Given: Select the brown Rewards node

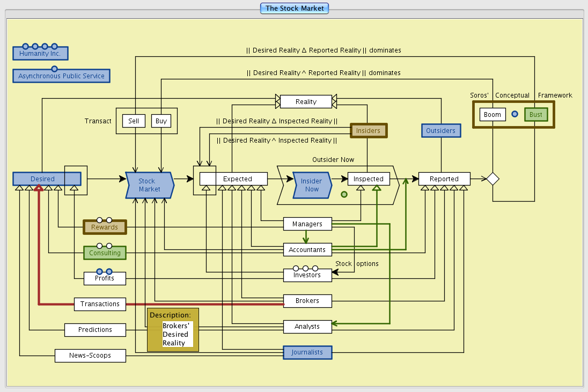Looking at the screenshot, I should click(x=104, y=227).
